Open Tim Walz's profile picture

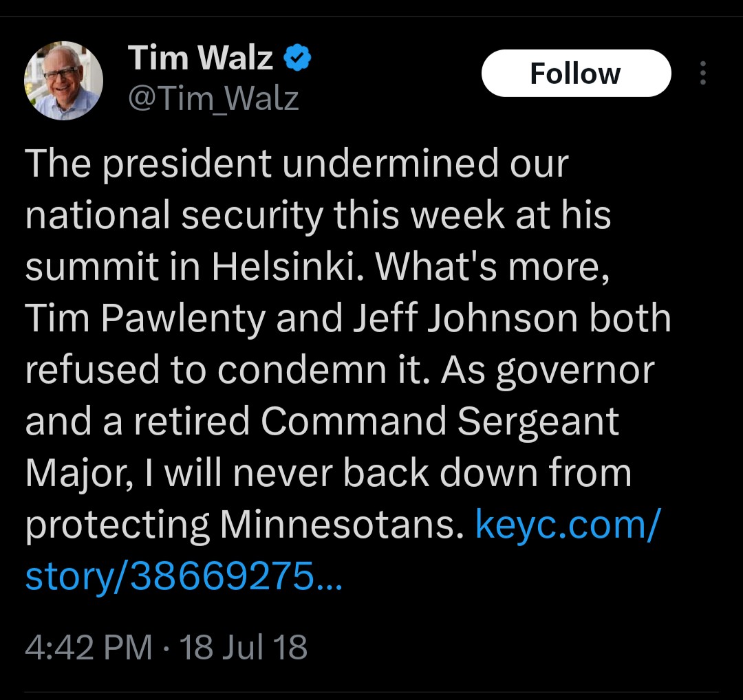[x=64, y=81]
